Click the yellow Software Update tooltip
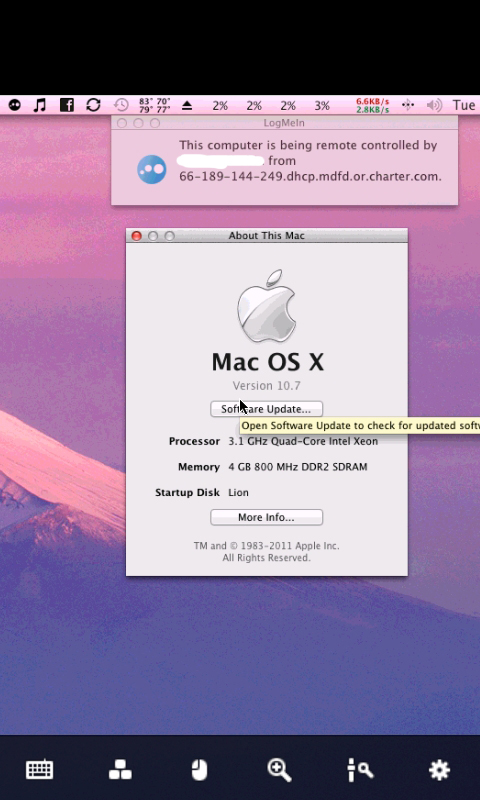The height and width of the screenshot is (800, 480). (x=360, y=426)
